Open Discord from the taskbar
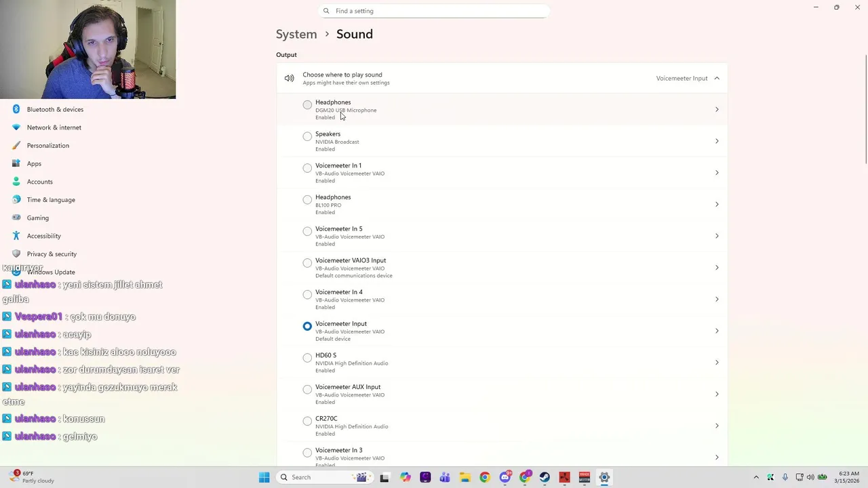Viewport: 868px width, 488px height. coord(505,477)
